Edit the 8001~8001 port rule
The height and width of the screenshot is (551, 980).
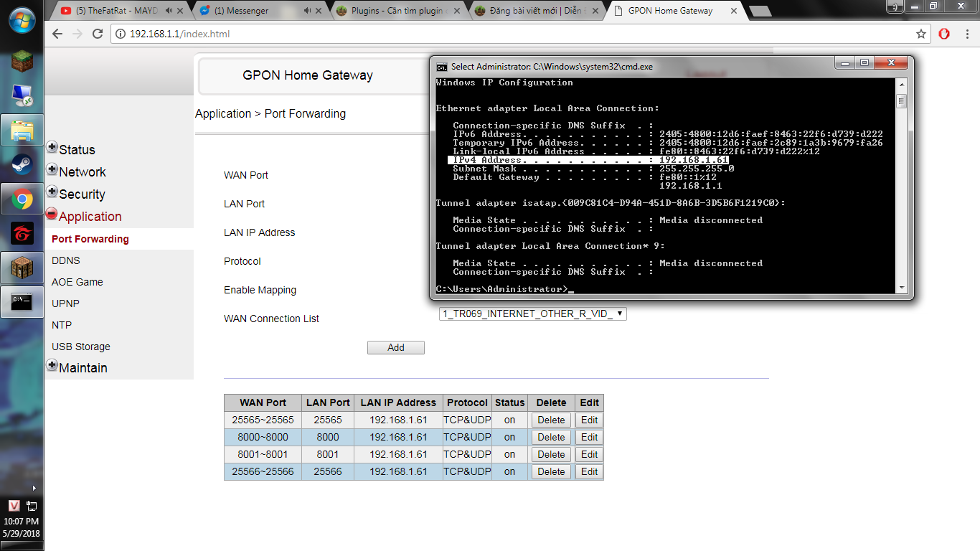coord(589,454)
